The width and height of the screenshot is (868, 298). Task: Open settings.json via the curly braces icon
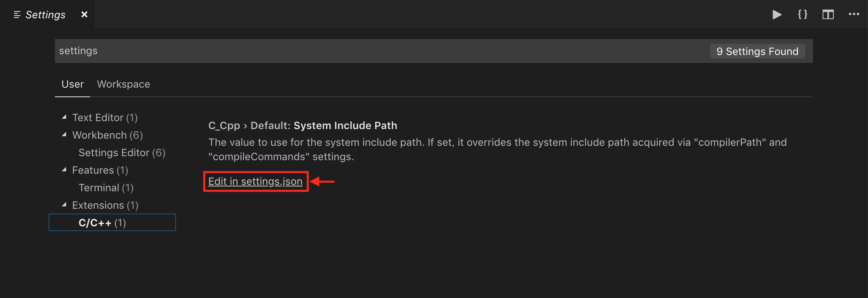point(802,14)
